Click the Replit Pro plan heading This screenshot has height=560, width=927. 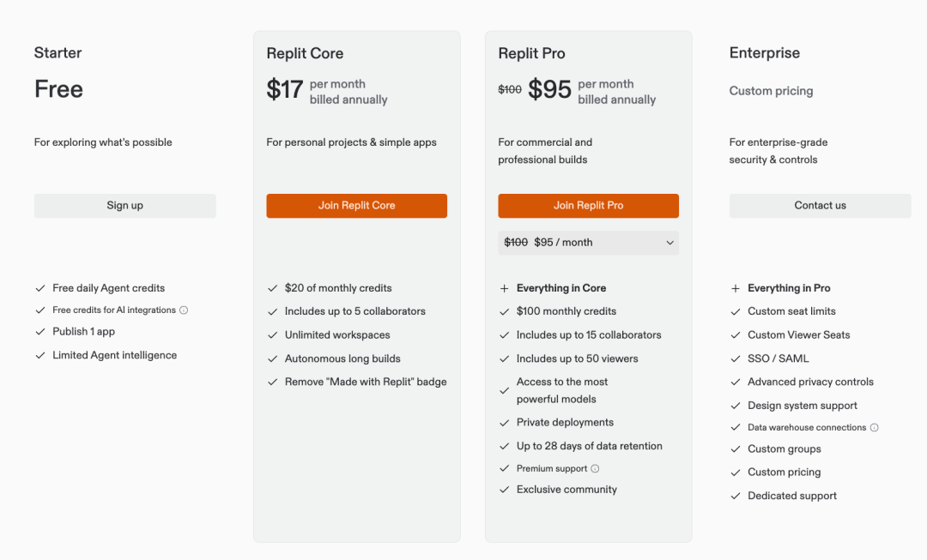(x=531, y=53)
